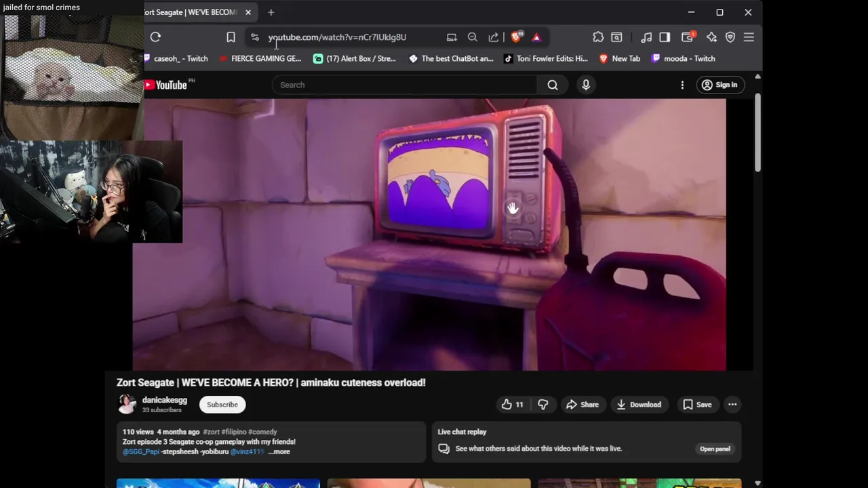Open the Toni Fowler Edits bookmark
Image resolution: width=868 pixels, height=488 pixels.
point(546,58)
